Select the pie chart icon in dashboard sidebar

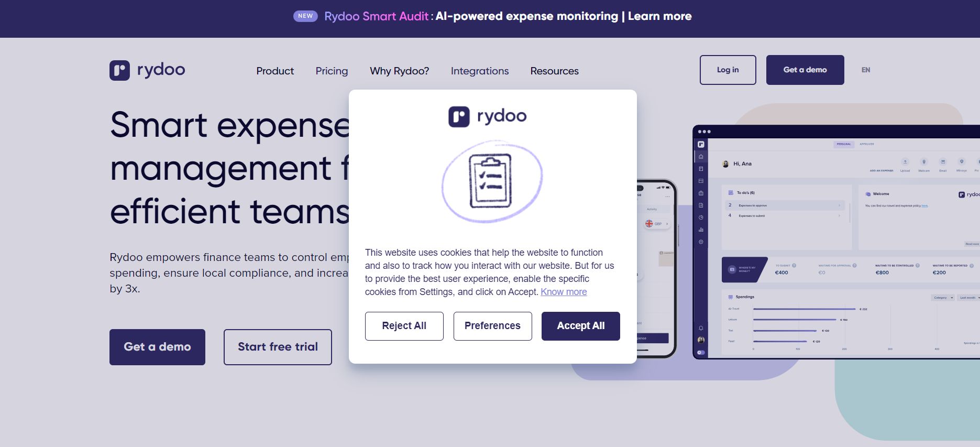701,217
